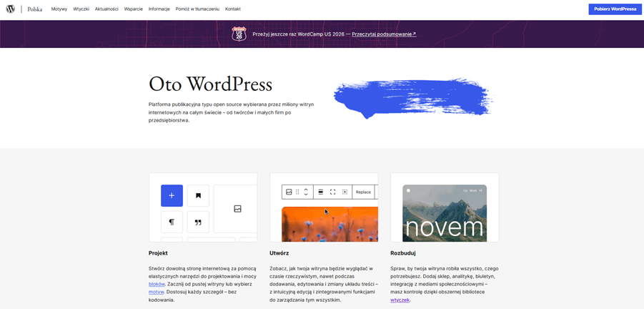This screenshot has width=644, height=309.
Task: Click the Replace button in block toolbar
Action: [x=363, y=192]
